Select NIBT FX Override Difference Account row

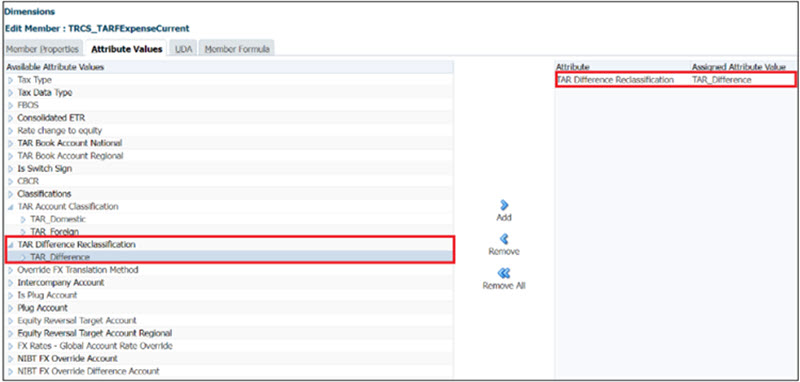coord(229,371)
